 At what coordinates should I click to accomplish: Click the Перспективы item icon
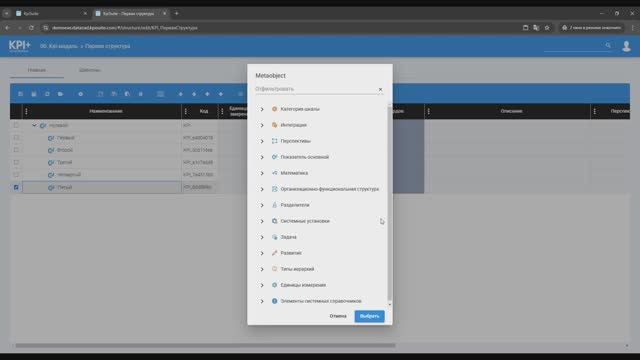pyautogui.click(x=274, y=141)
